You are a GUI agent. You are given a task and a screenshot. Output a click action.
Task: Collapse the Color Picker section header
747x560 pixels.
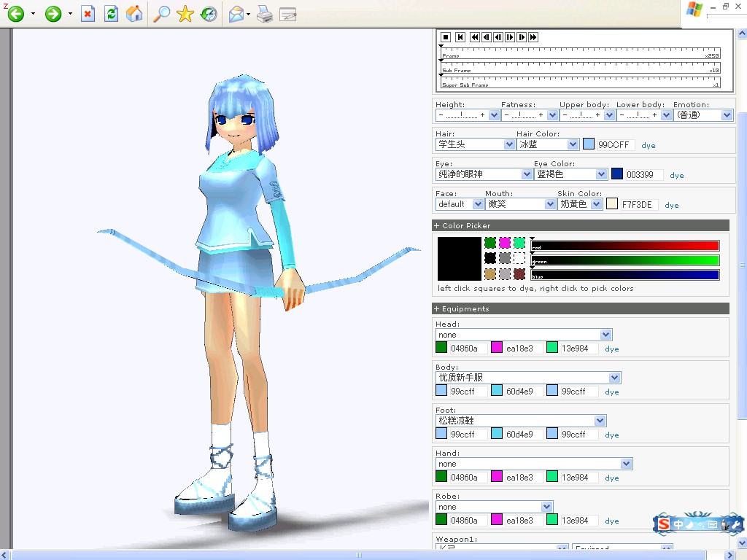[580, 226]
